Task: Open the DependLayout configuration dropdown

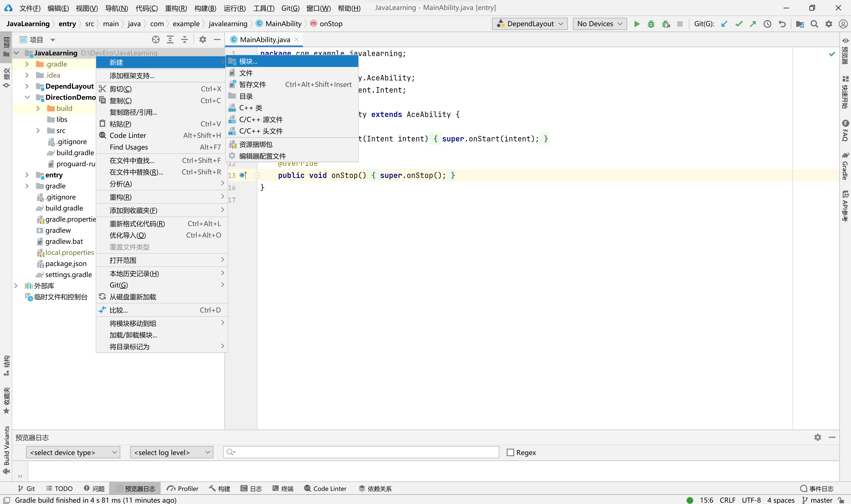Action: 530,24
